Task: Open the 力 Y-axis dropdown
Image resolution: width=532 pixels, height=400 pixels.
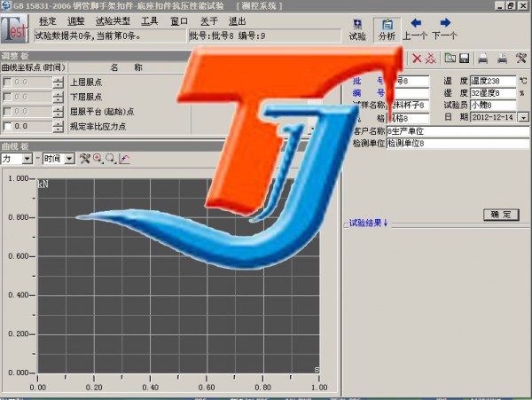Action: click(x=27, y=159)
